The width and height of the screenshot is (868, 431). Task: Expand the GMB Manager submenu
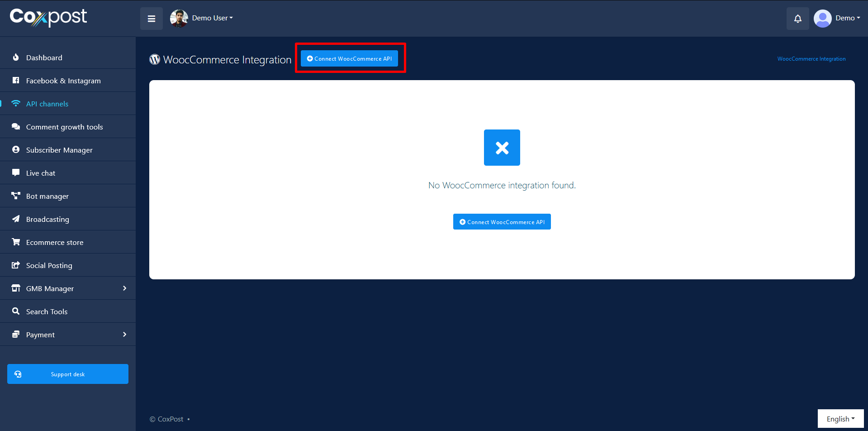(x=124, y=288)
